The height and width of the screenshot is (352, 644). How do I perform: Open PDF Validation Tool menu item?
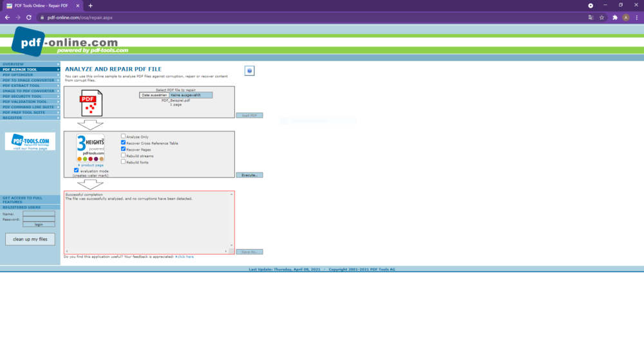(30, 101)
